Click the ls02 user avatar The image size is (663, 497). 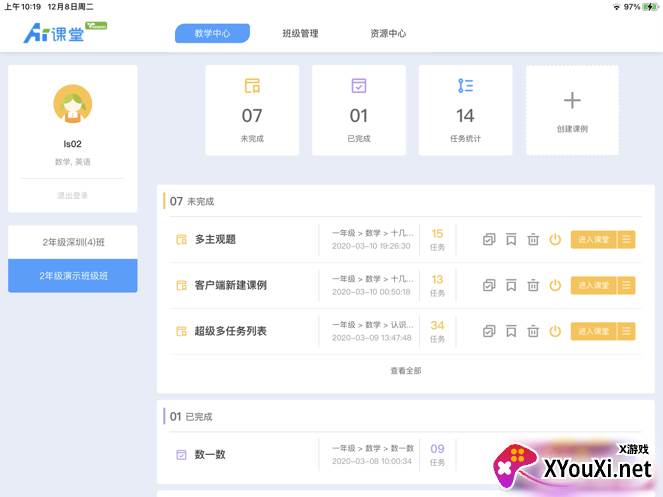click(x=72, y=104)
